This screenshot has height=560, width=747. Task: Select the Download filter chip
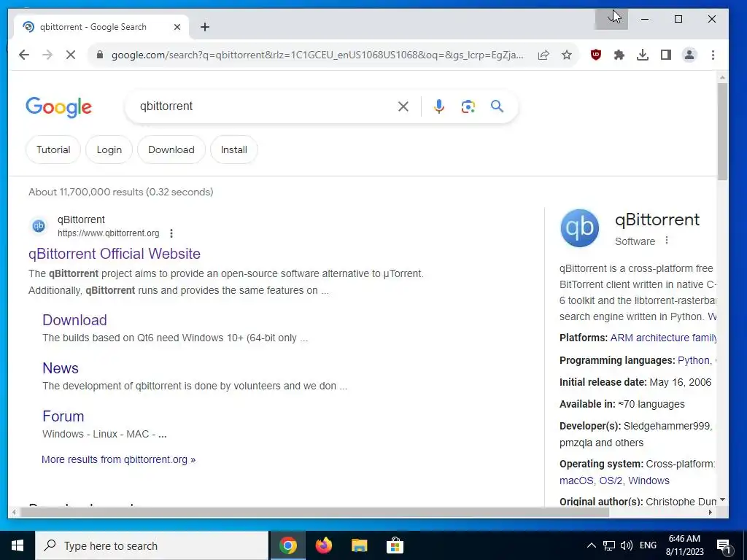[171, 149]
